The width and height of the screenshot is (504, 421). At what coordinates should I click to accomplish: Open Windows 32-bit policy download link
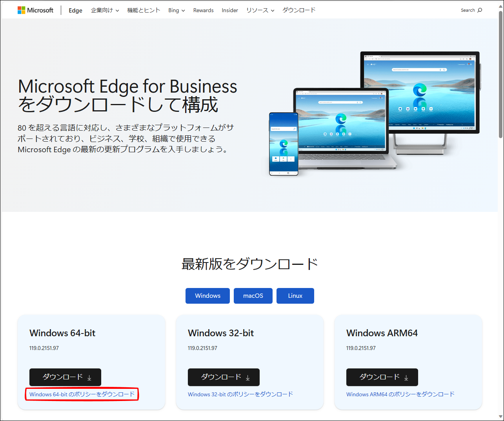[x=240, y=394]
